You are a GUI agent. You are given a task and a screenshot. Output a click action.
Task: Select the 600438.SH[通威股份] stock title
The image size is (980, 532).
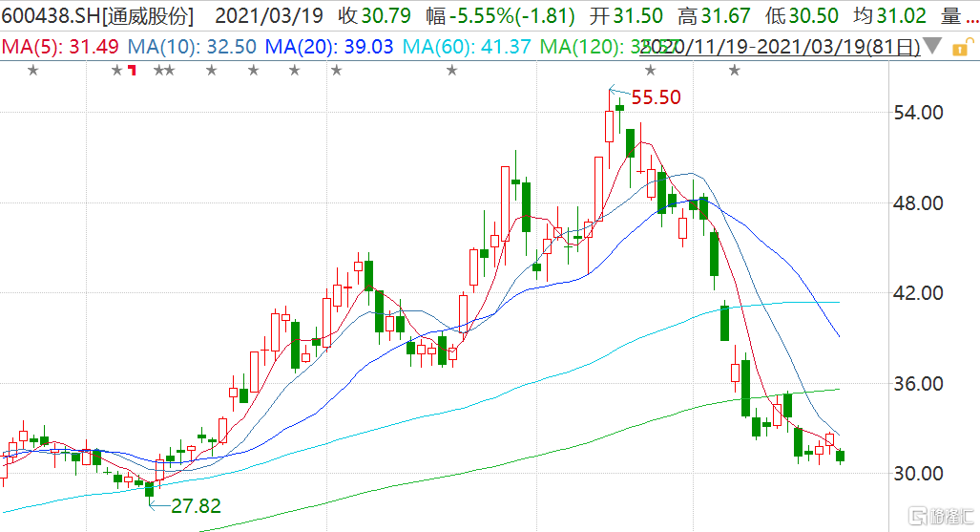[x=97, y=15]
